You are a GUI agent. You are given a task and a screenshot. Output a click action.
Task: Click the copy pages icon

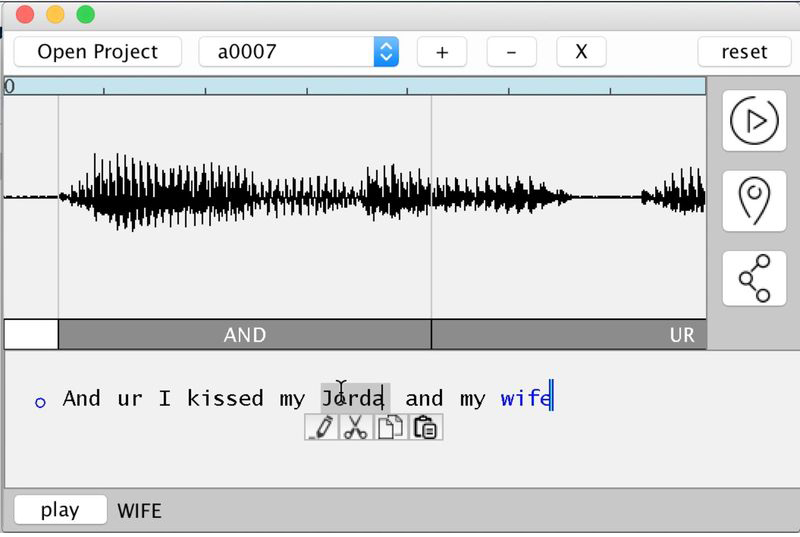pos(390,427)
